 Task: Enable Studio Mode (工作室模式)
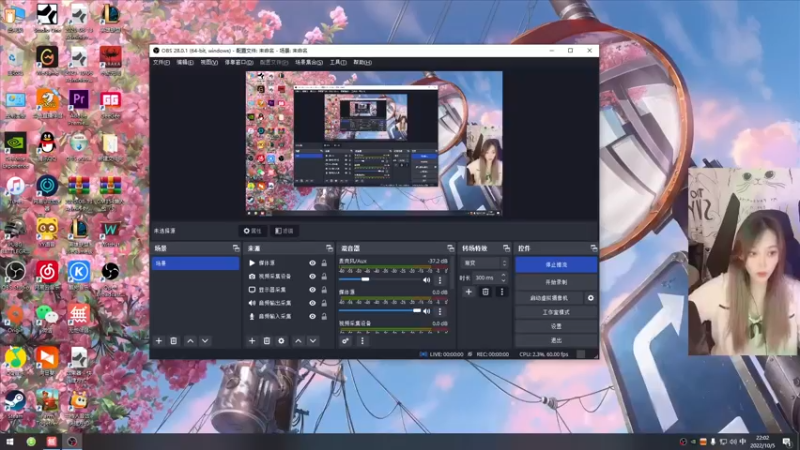pyautogui.click(x=556, y=312)
